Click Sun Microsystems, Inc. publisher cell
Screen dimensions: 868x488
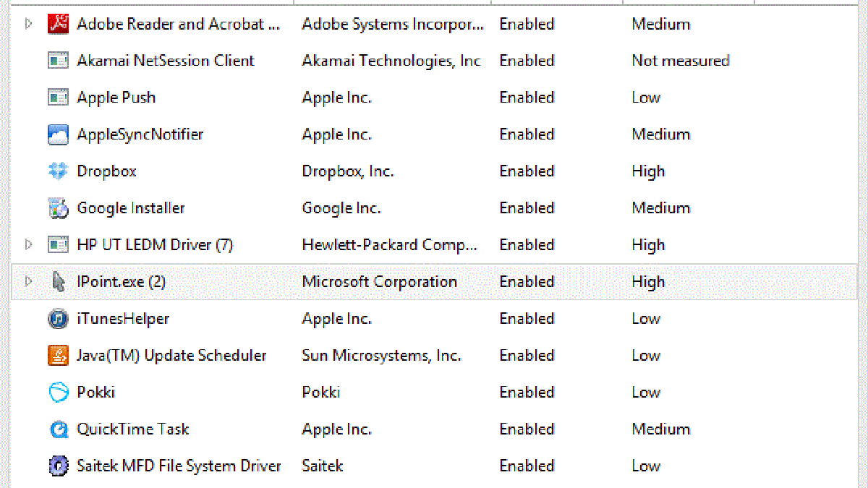click(x=381, y=356)
